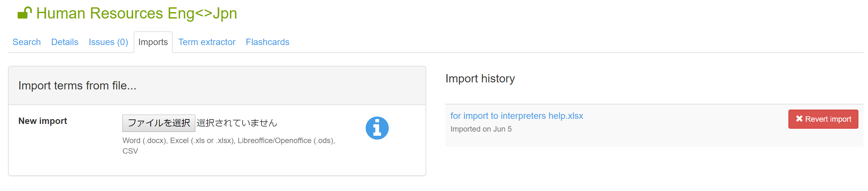
Task: Click the X icon on Revert import
Action: pyautogui.click(x=799, y=118)
